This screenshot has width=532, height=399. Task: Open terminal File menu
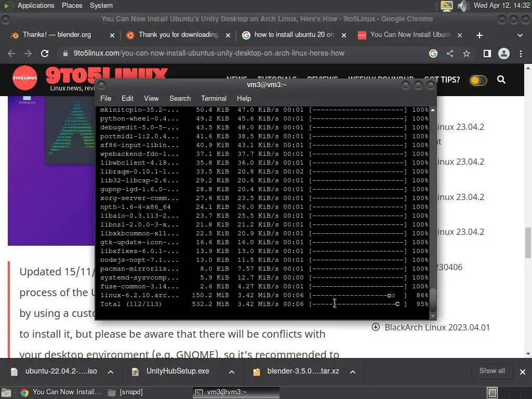(x=105, y=98)
